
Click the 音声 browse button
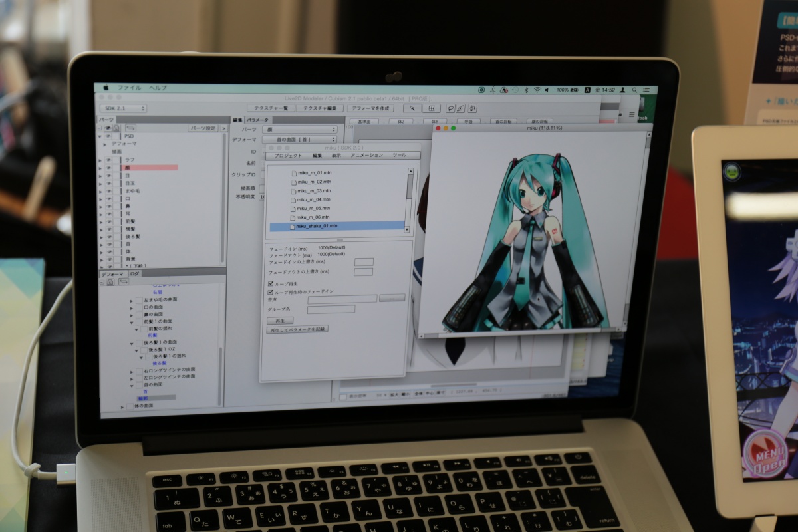pos(392,297)
